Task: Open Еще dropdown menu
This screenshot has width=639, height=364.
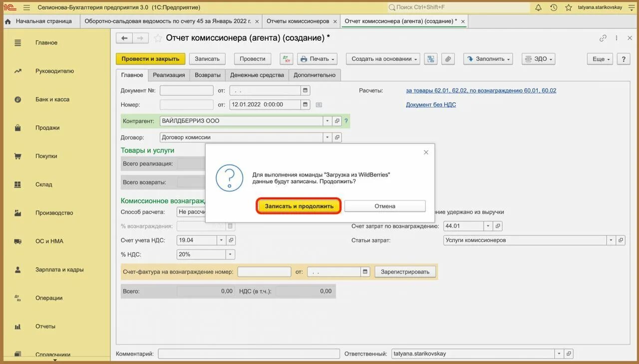Action: 601,59
